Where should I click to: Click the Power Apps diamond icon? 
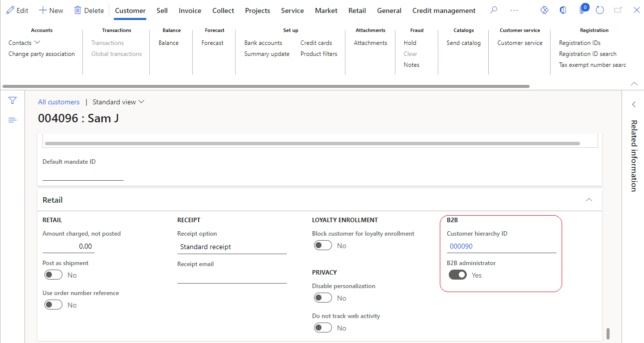click(x=545, y=10)
